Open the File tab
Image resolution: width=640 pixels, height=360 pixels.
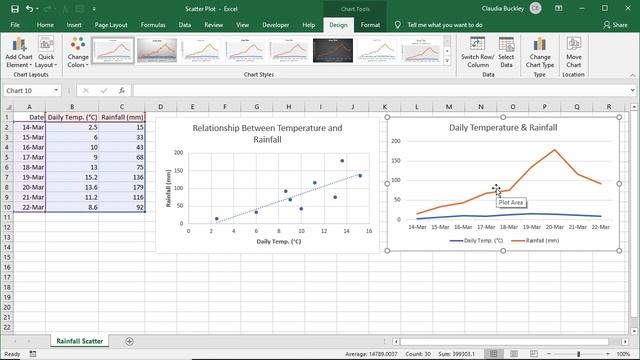(15, 25)
